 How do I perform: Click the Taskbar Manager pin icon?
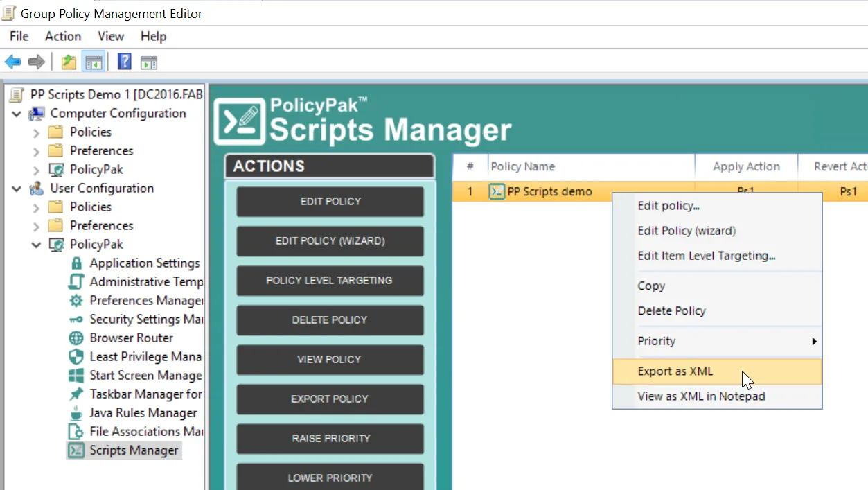coord(76,394)
